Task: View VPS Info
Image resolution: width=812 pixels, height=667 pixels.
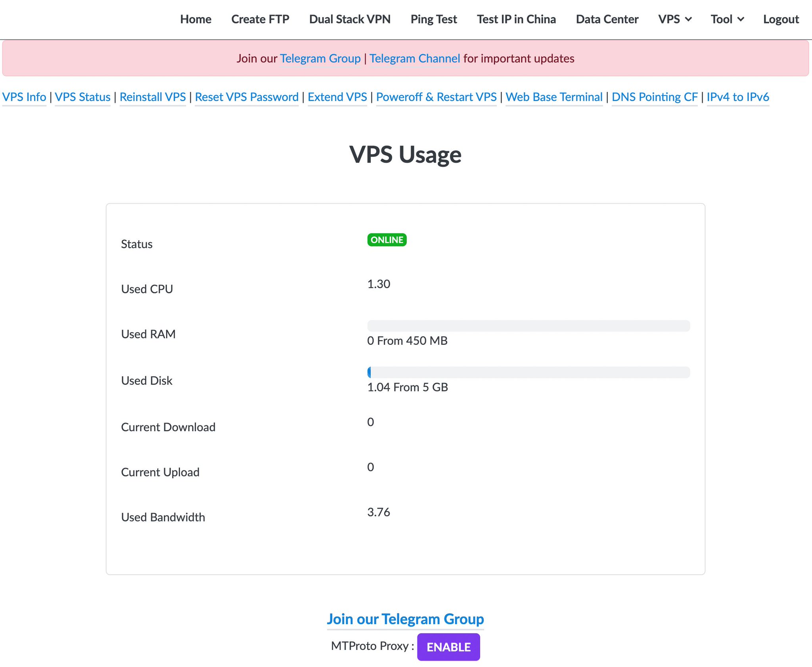Action: (x=24, y=97)
